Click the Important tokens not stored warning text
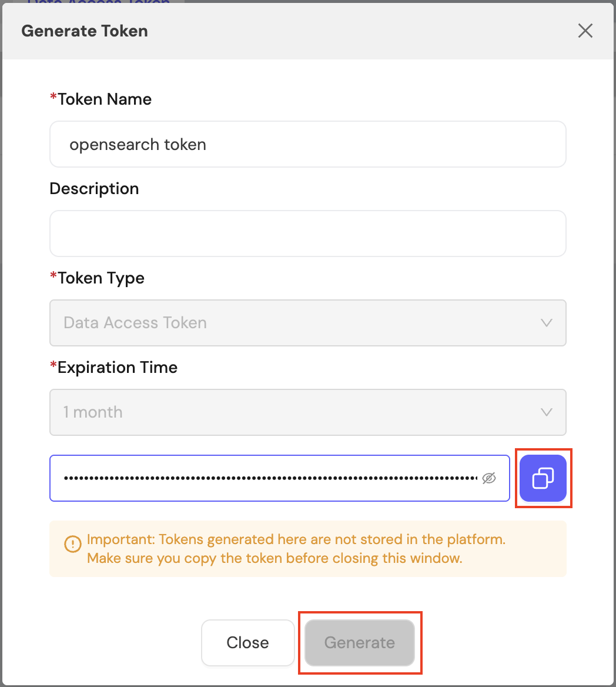This screenshot has height=687, width=616. 296,549
